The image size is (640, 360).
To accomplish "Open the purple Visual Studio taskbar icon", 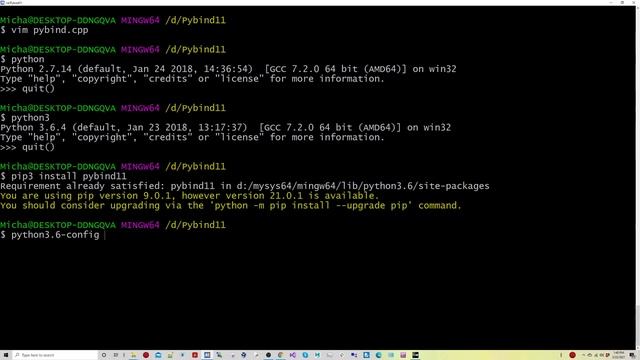I will 293,355.
